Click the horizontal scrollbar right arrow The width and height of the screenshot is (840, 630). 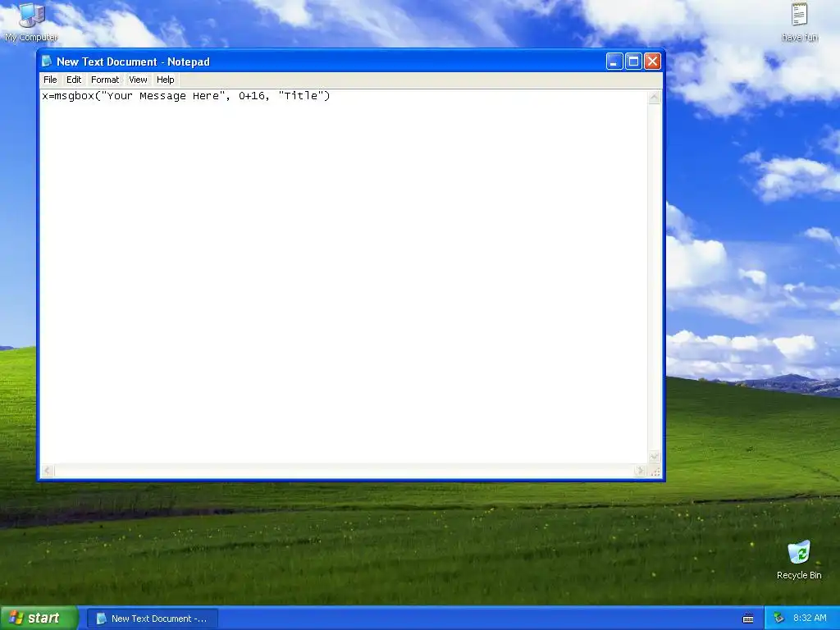pos(640,470)
